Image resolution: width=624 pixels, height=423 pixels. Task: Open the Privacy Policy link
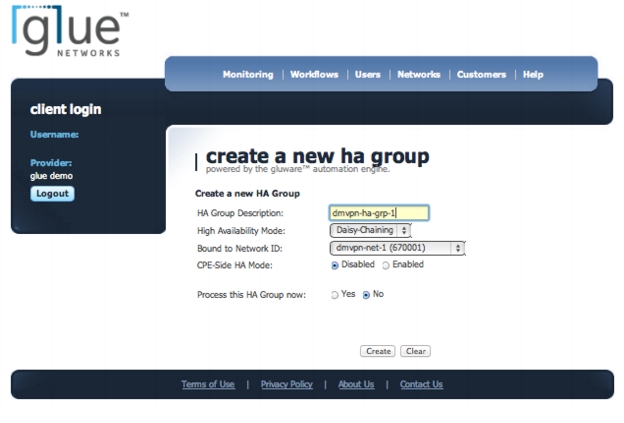point(287,384)
